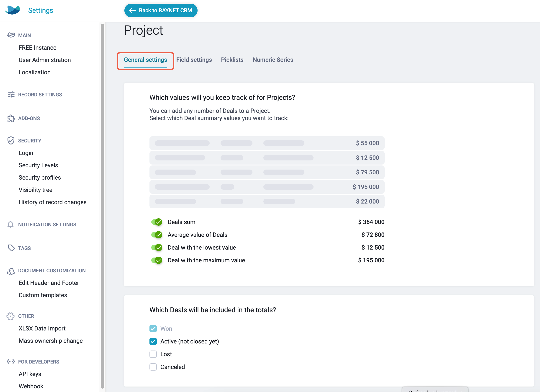Uncheck Active (not closed yet) checkbox
This screenshot has height=392, width=540.
click(x=153, y=341)
